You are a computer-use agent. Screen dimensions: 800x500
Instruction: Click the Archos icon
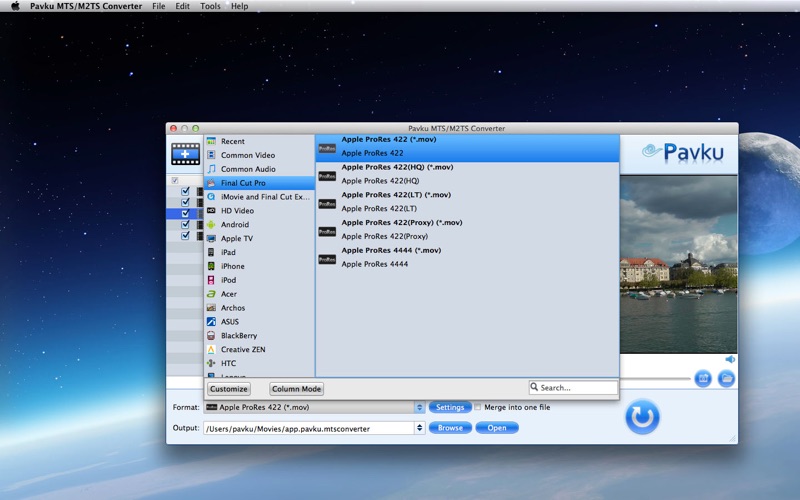[x=211, y=308]
